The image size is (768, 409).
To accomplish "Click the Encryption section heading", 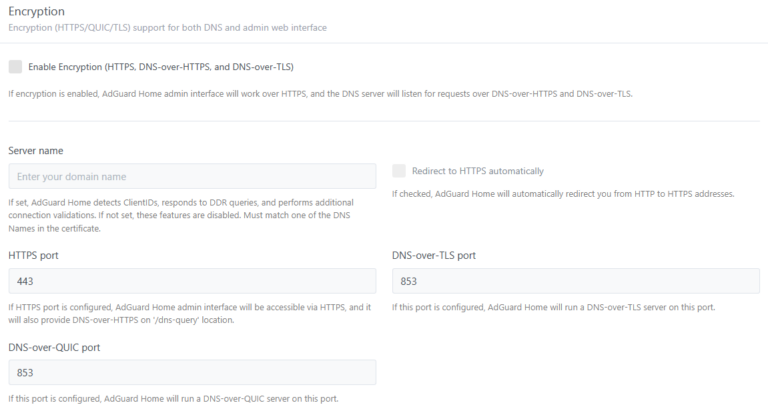I will coord(36,11).
